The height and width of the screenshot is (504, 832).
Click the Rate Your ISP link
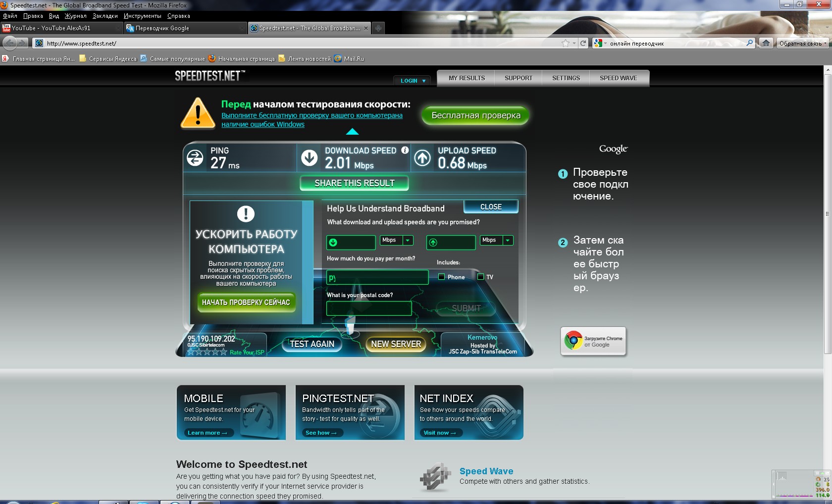pos(247,353)
